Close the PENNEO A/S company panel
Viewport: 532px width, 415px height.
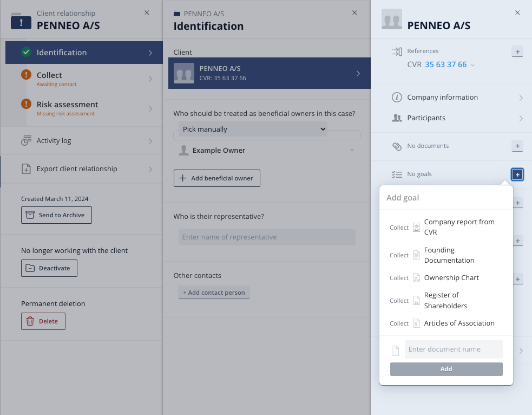click(517, 12)
